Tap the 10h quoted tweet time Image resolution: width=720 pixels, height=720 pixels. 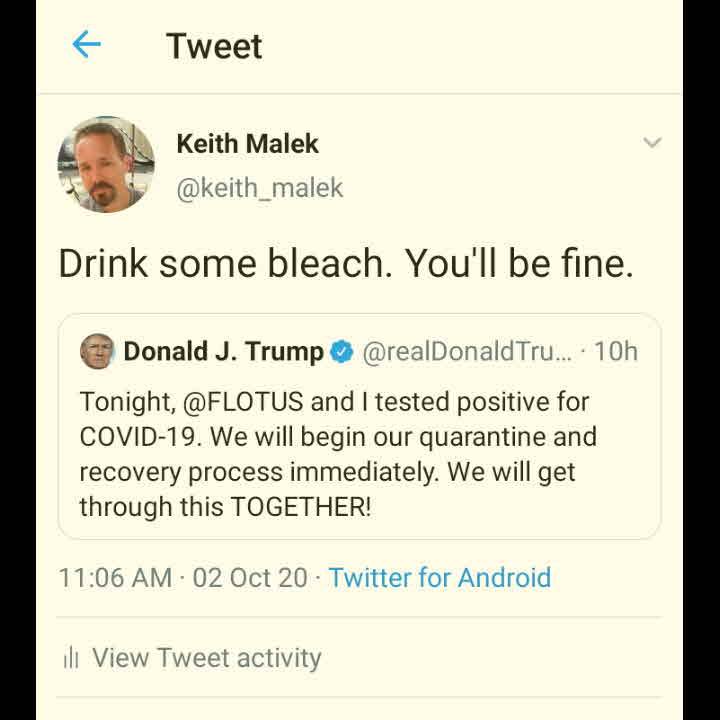coord(615,351)
